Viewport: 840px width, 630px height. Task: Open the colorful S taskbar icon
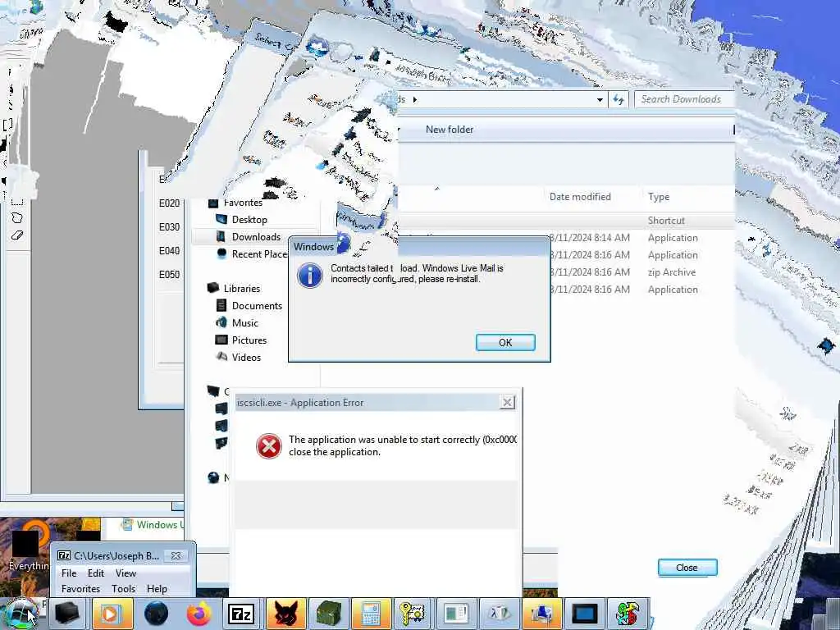click(x=628, y=614)
